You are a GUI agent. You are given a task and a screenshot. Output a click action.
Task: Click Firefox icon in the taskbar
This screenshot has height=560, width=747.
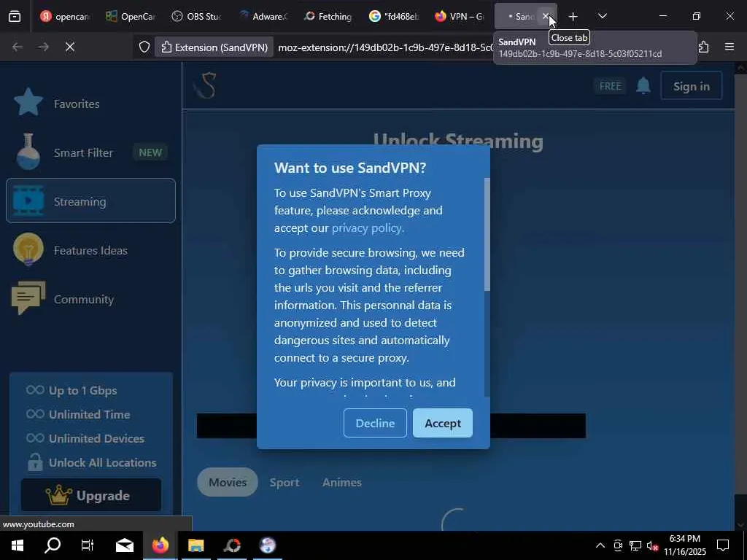tap(160, 545)
